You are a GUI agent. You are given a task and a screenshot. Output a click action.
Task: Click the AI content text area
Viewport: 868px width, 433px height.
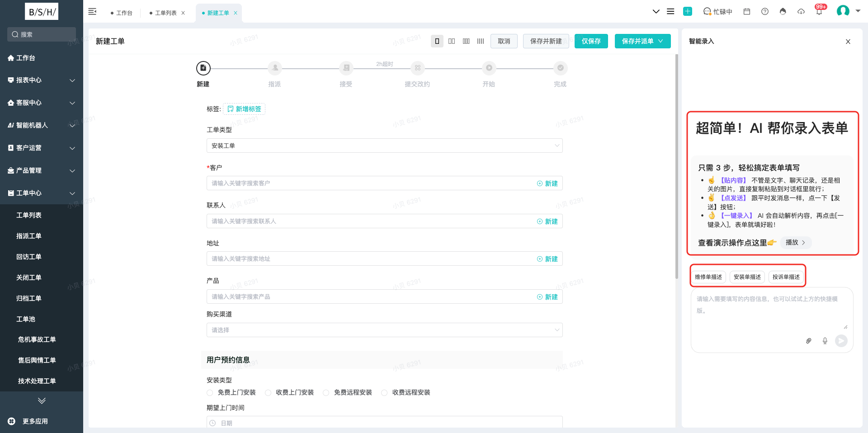[x=772, y=311]
